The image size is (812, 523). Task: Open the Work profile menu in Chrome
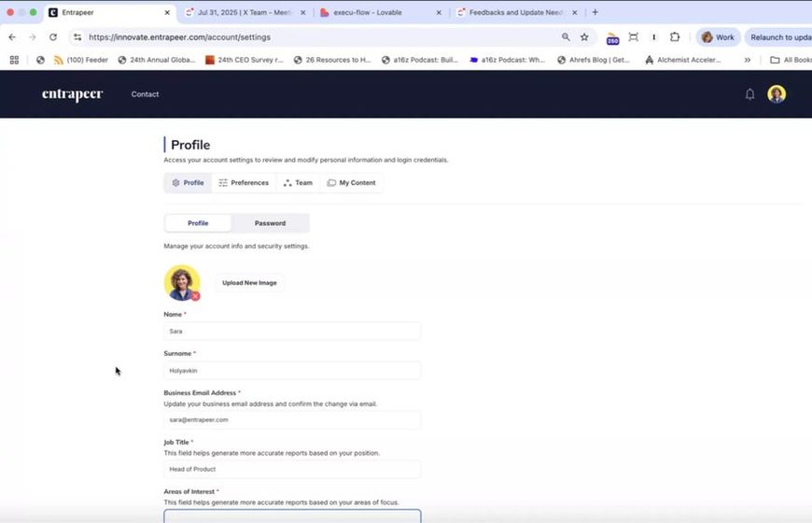717,37
